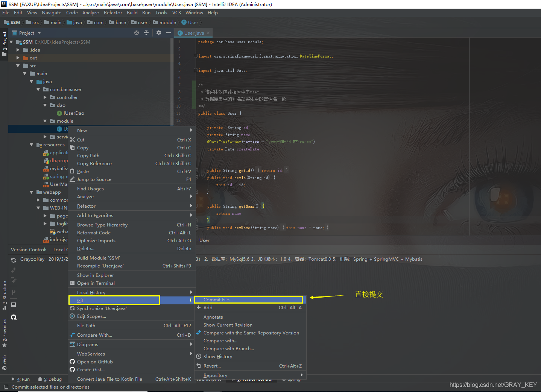Screen dimensions: 541x392
Task: Collapse the main folder
Action: (24, 73)
